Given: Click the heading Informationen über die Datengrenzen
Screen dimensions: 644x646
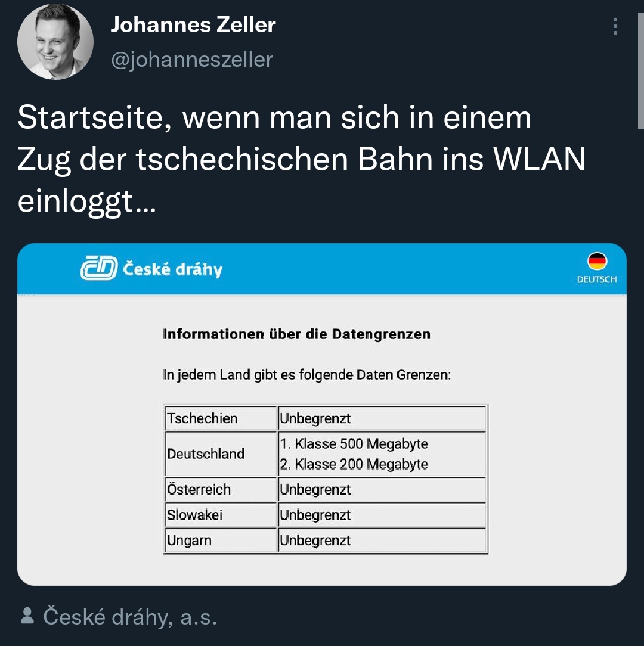Looking at the screenshot, I should coord(296,334).
